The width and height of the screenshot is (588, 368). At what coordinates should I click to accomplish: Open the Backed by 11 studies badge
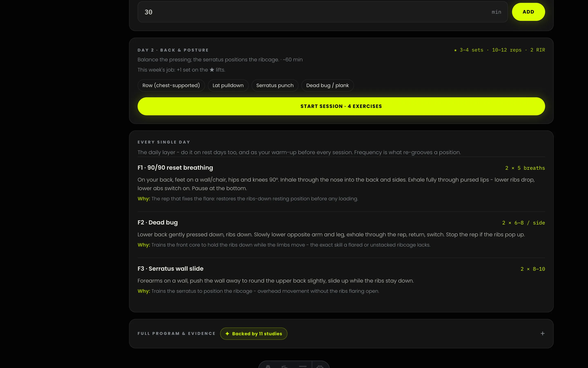253,334
